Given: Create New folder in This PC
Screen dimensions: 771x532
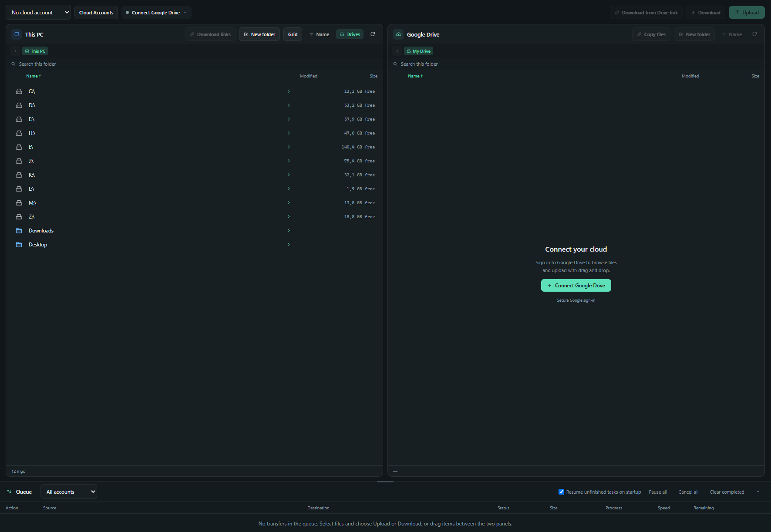Looking at the screenshot, I should (259, 34).
